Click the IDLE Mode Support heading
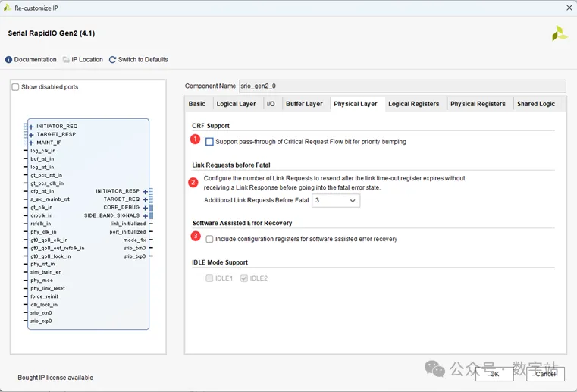The width and height of the screenshot is (577, 392). [220, 262]
